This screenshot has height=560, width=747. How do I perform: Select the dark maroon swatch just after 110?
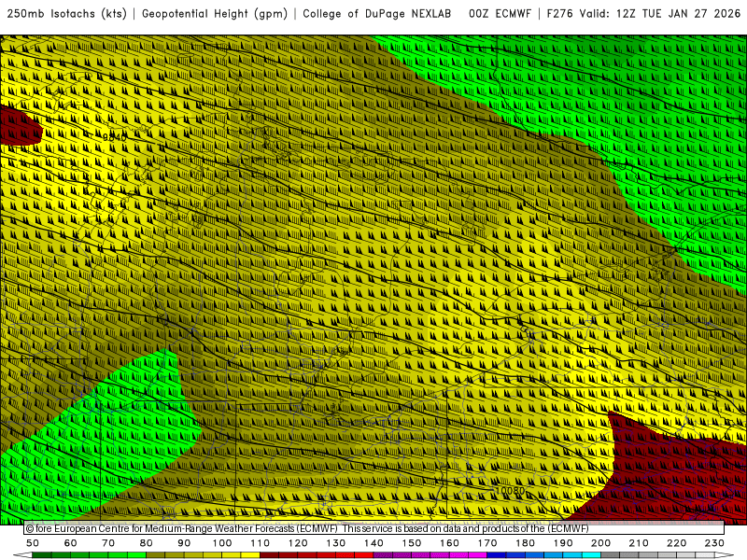point(269,555)
